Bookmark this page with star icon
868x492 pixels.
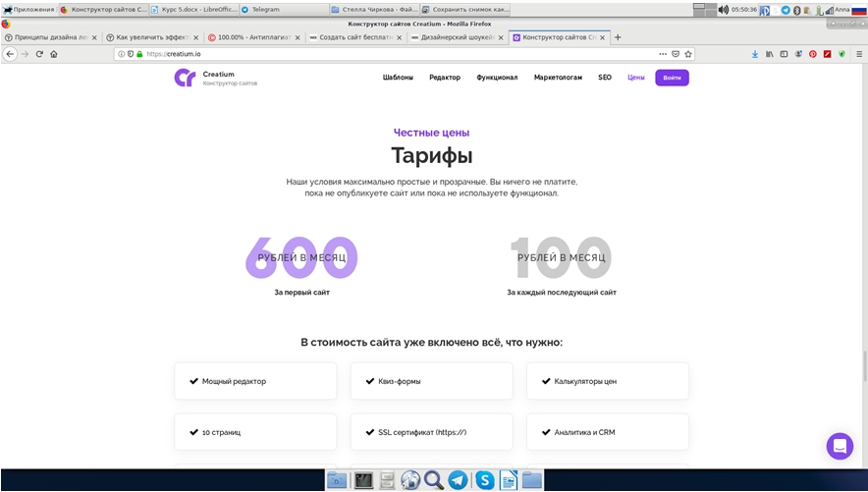tap(688, 54)
